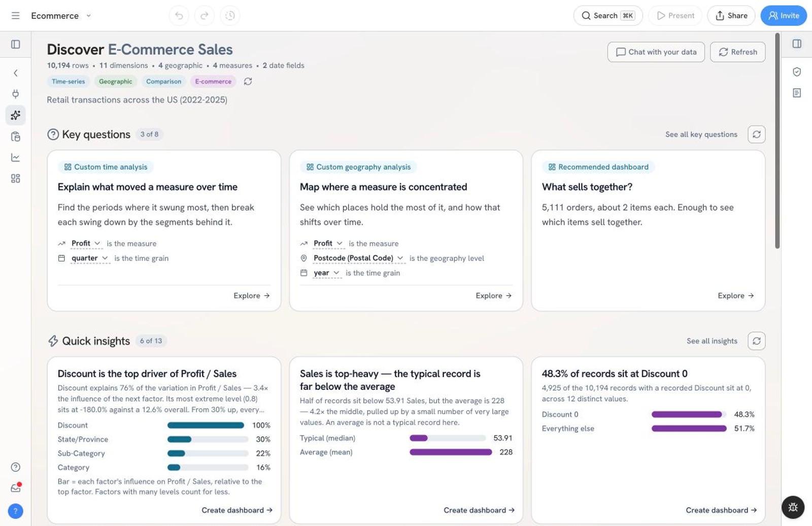
Task: Click the help circle sidebar icon
Action: [x=16, y=467]
